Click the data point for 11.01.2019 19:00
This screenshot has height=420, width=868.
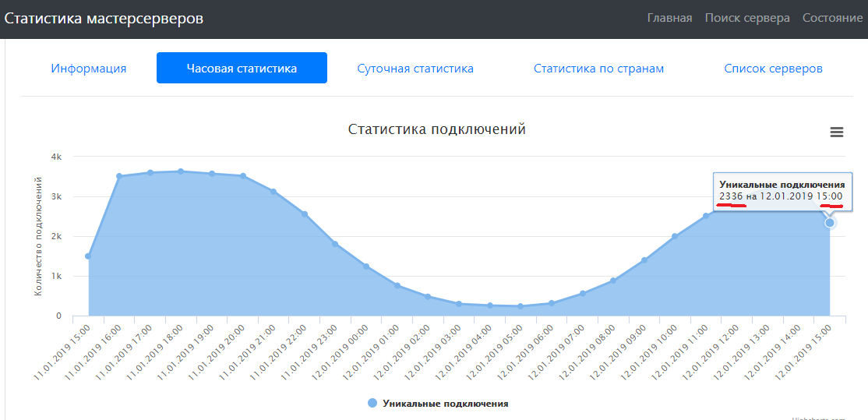click(x=211, y=174)
